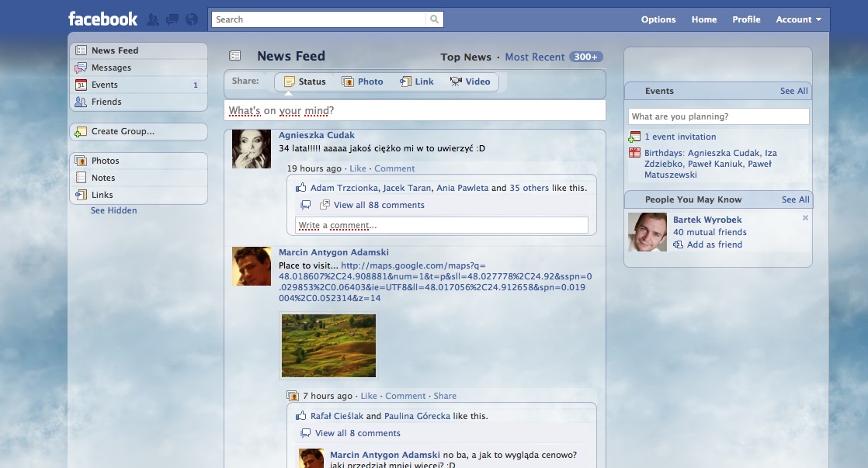868x468 pixels.
Task: Click the Add as friend icon
Action: click(x=678, y=244)
